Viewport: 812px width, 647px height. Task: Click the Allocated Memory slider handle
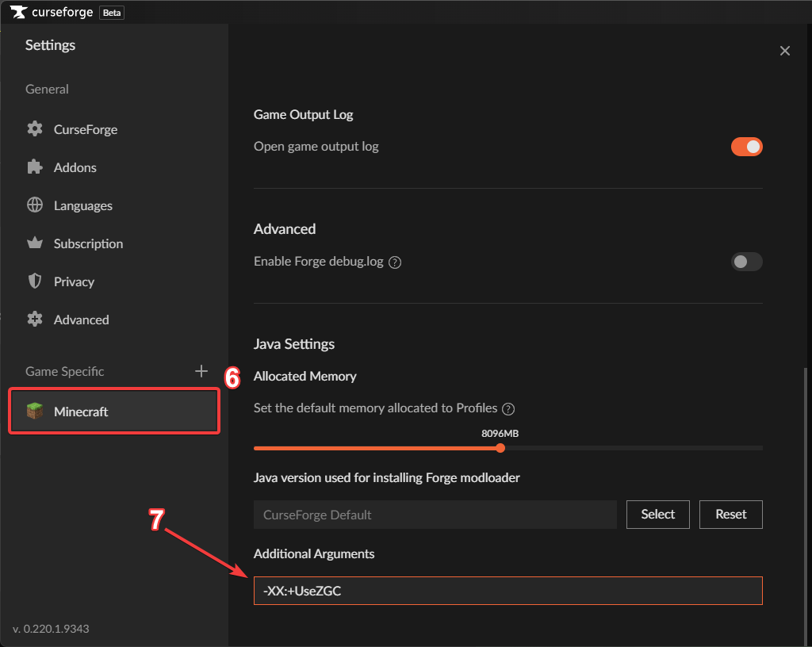[x=500, y=448]
